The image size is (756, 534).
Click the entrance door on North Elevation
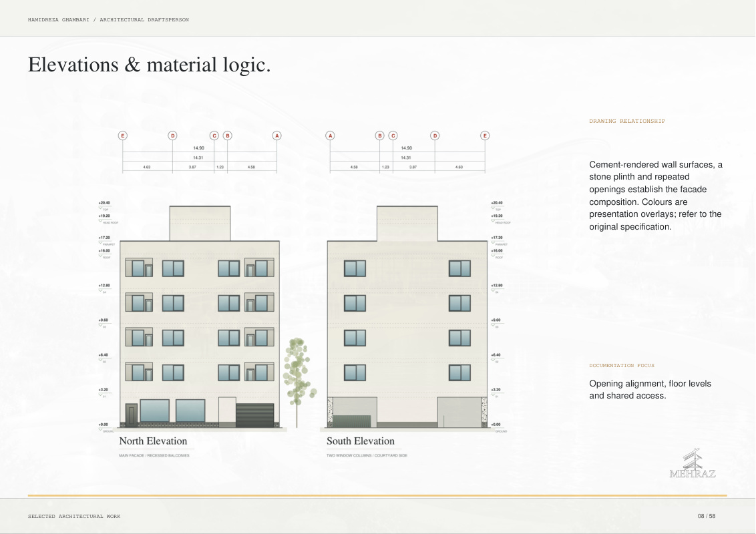(131, 415)
